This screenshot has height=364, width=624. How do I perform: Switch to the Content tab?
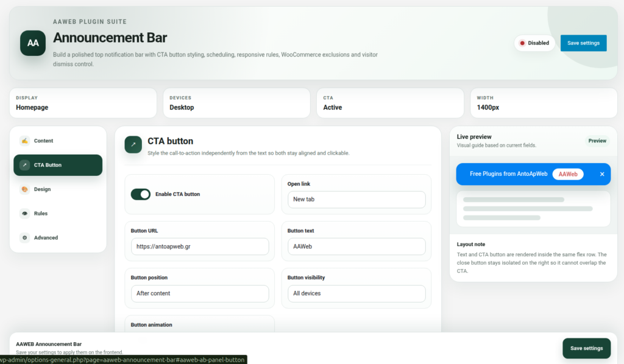click(58, 141)
